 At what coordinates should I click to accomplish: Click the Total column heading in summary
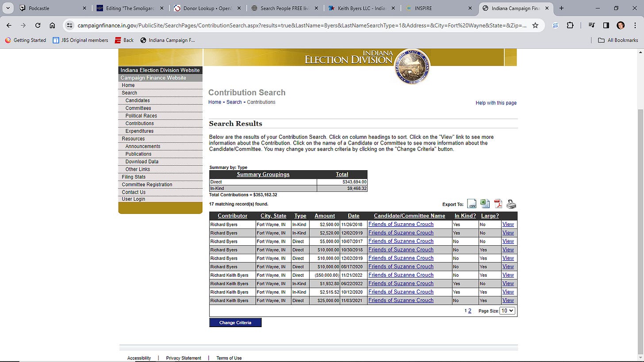click(342, 174)
